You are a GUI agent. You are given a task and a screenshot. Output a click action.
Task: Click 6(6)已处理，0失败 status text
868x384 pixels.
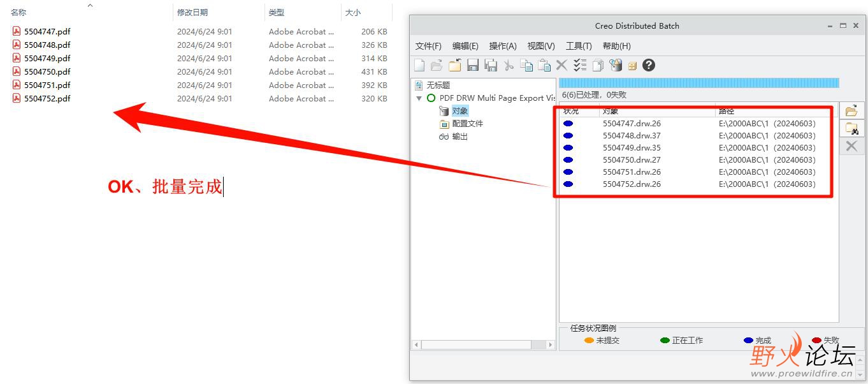594,94
